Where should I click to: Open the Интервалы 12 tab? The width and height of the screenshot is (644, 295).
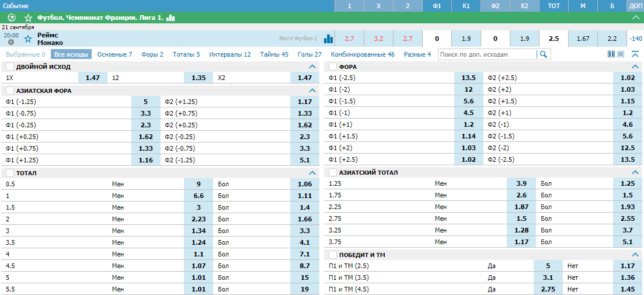tap(230, 54)
